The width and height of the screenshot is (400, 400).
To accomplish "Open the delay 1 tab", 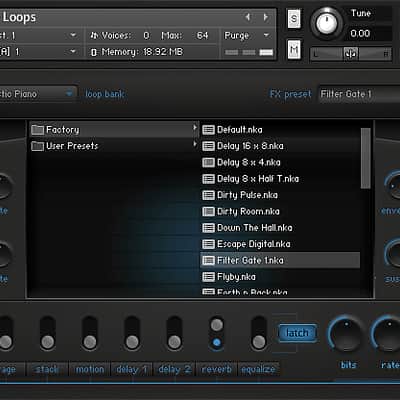I will tap(132, 369).
